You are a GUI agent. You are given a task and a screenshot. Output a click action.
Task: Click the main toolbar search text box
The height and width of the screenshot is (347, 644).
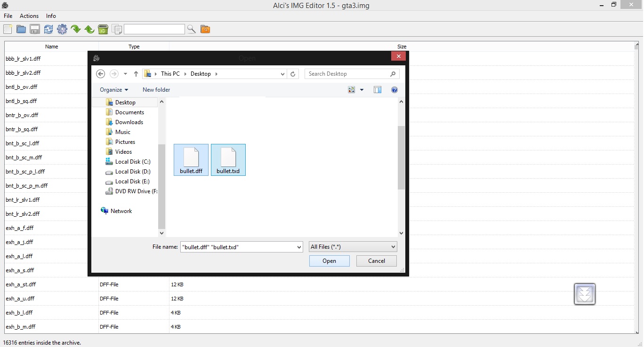[x=154, y=29]
